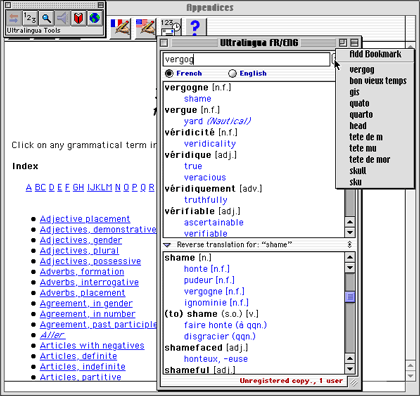Click scroll up arrow of upper results list
Viewport: 420px width, 396px height.
click(x=350, y=222)
